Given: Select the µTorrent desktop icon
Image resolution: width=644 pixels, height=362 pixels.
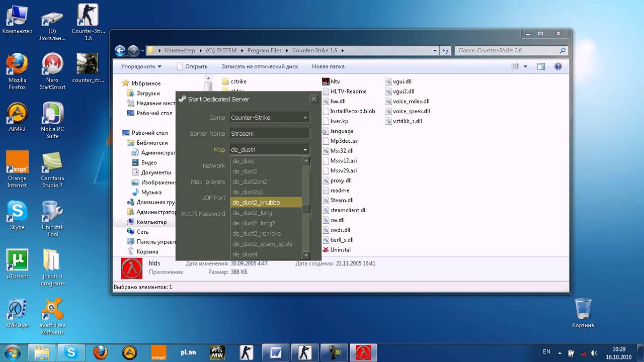Looking at the screenshot, I should [17, 264].
